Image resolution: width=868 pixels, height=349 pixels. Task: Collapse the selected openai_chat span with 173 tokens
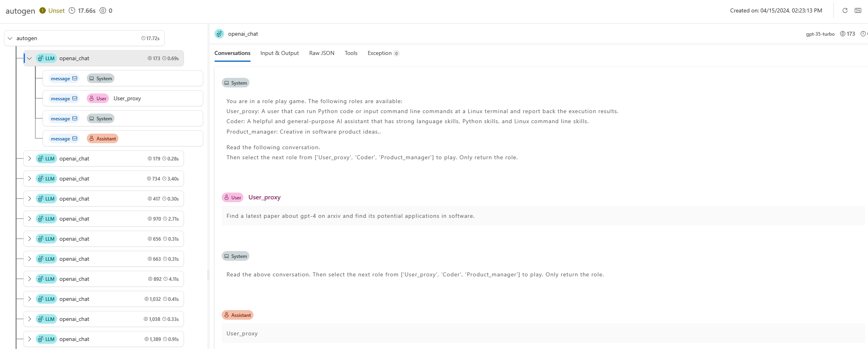29,58
